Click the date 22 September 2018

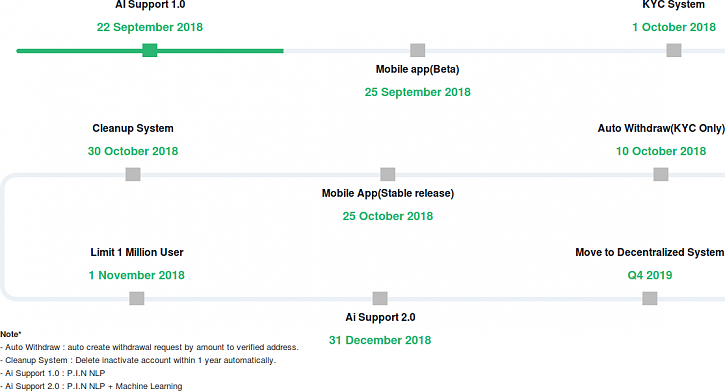point(150,27)
